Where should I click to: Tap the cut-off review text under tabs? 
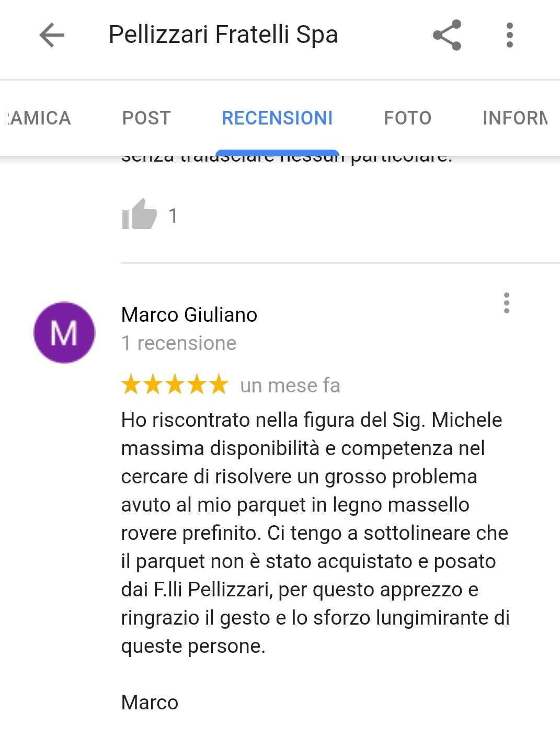287,157
